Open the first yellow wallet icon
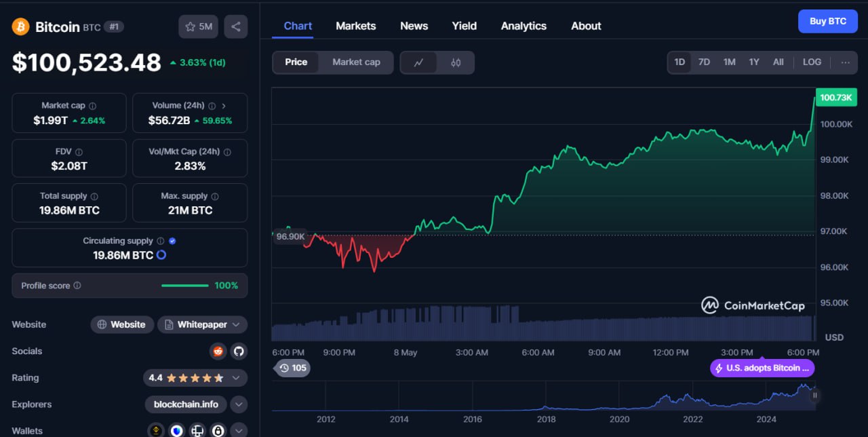 156,431
